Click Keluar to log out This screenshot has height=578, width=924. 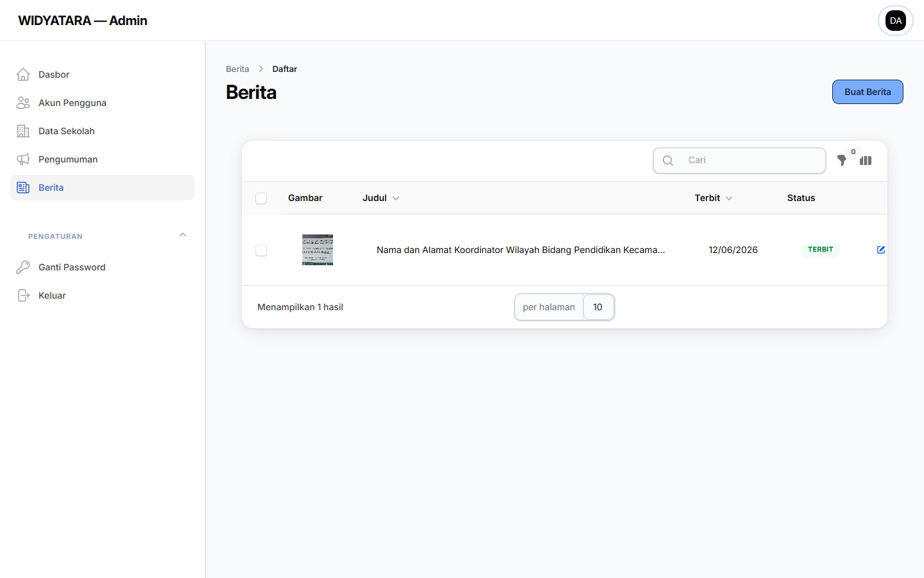pos(102,295)
